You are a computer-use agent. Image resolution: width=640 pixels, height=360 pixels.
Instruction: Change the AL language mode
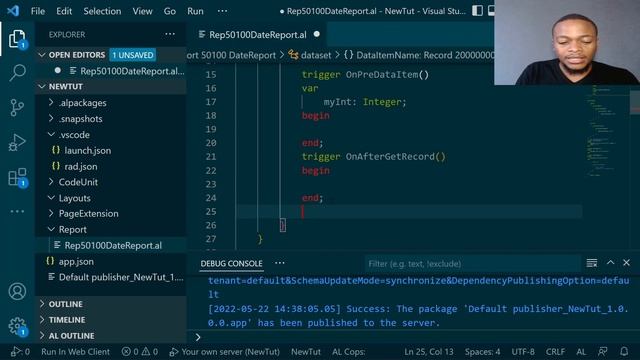(581, 351)
